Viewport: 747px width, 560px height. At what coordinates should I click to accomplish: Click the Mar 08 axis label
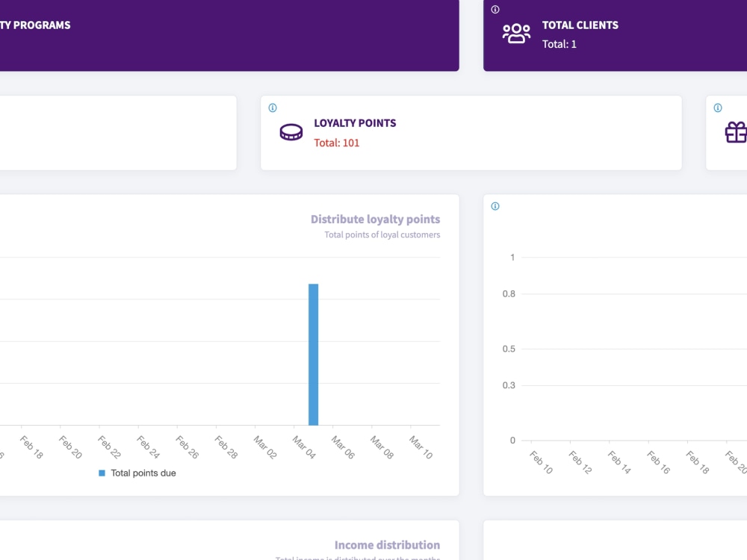pos(382,447)
